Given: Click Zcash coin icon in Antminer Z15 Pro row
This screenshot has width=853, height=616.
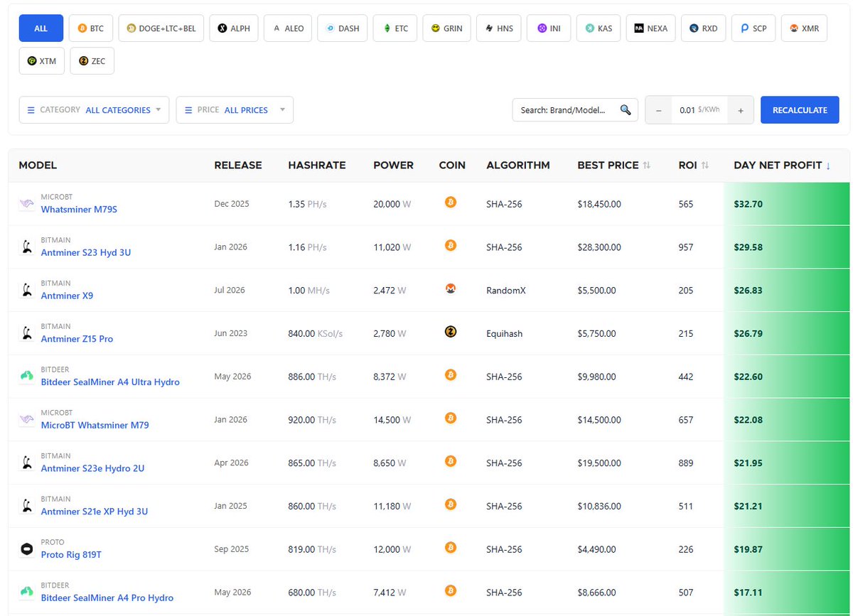Looking at the screenshot, I should click(450, 332).
